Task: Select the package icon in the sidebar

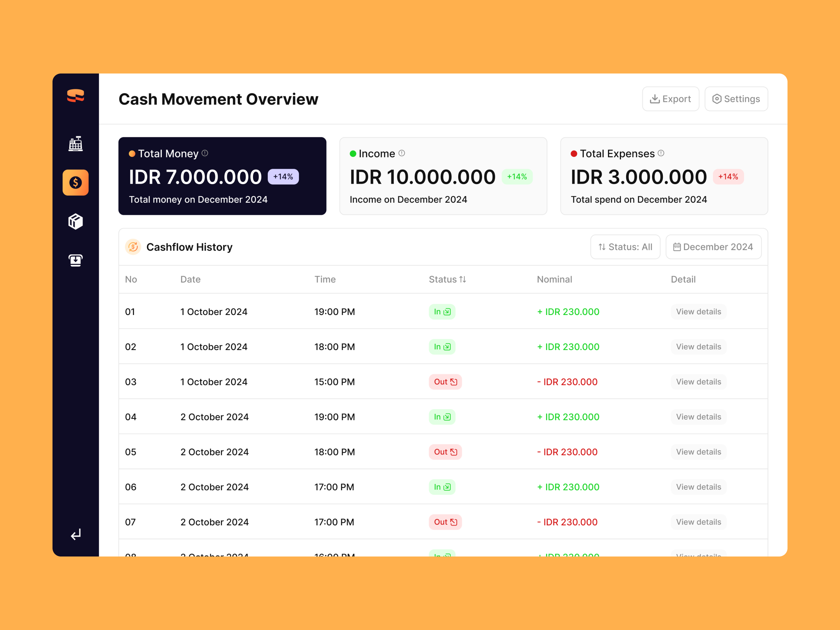Action: tap(76, 222)
